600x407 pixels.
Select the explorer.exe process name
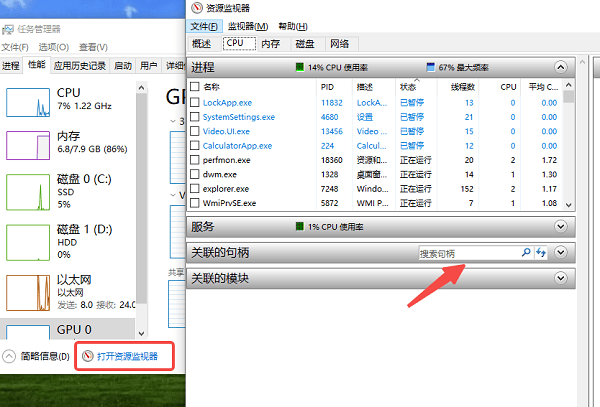click(226, 189)
